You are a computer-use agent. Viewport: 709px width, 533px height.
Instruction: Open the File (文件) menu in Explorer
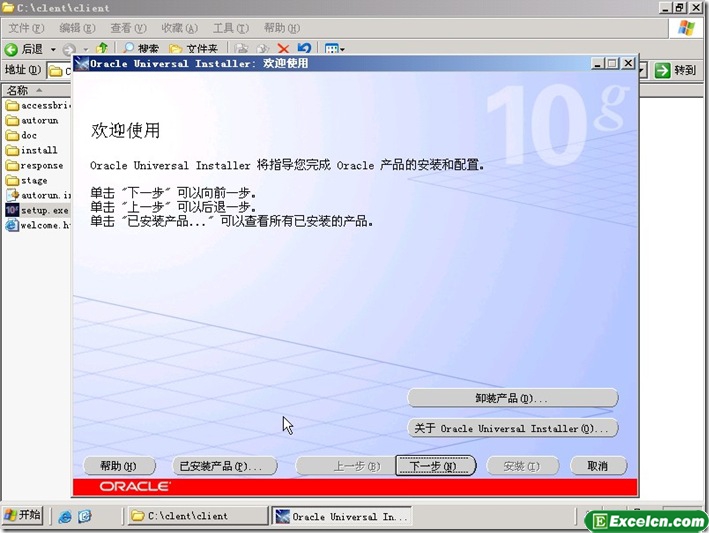(x=26, y=28)
